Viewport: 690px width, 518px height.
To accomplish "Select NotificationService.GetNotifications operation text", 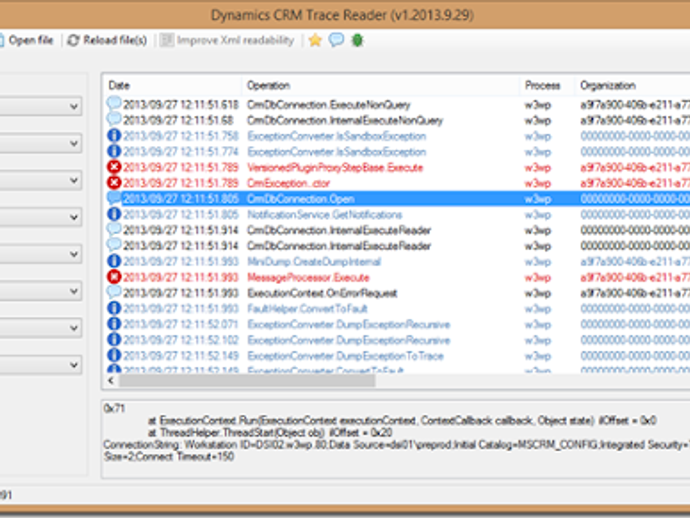I will pos(324,215).
